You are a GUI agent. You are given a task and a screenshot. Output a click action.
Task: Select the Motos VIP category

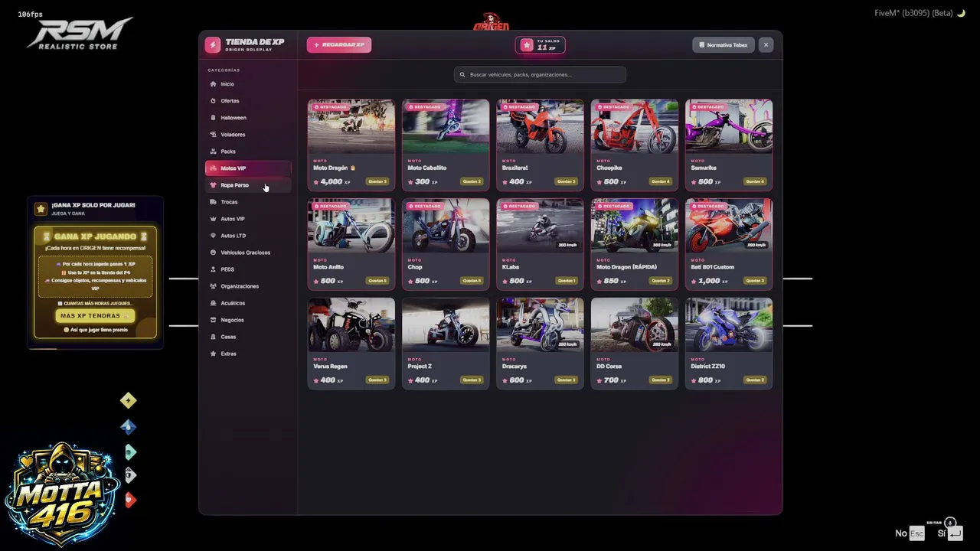click(x=248, y=168)
